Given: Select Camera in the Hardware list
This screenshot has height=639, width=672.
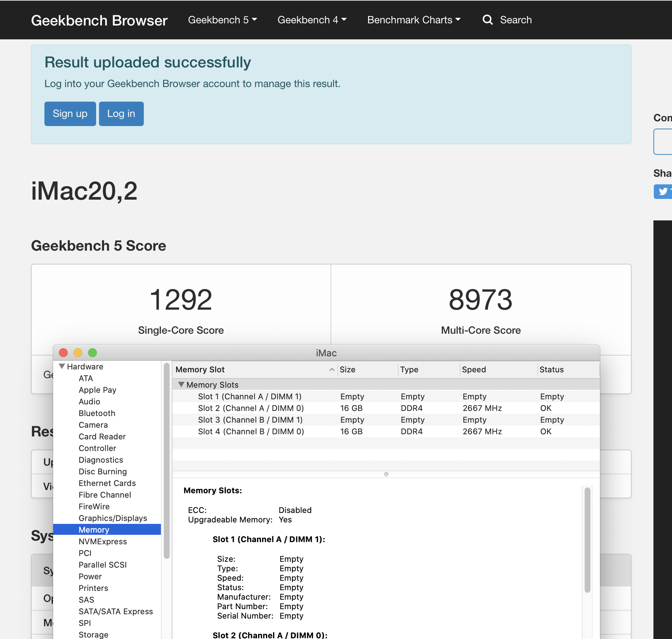Looking at the screenshot, I should coord(93,425).
